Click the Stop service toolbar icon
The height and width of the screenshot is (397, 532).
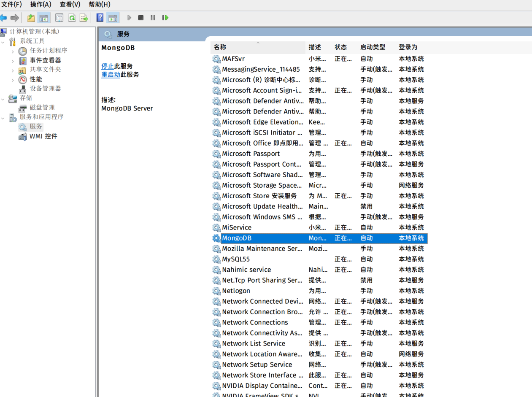tap(140, 17)
